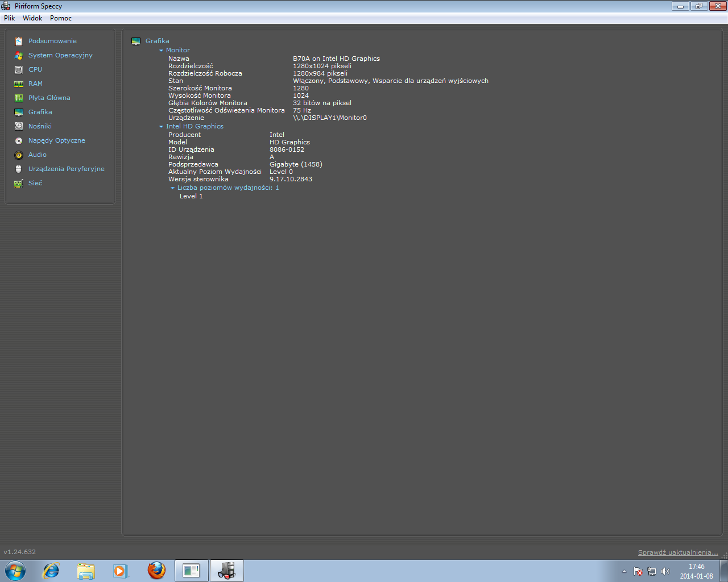Click the Grafika heading text
Image resolution: width=728 pixels, height=582 pixels.
pyautogui.click(x=157, y=41)
